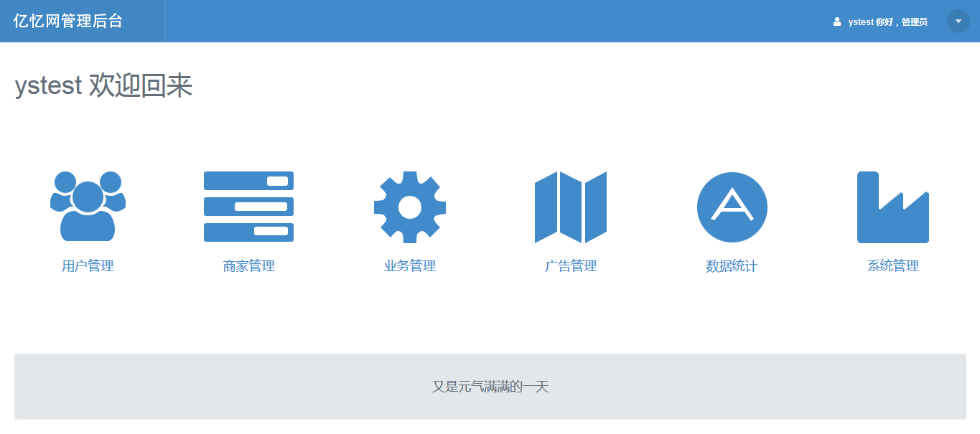Click the 商家管理 stacked server icon

point(248,207)
